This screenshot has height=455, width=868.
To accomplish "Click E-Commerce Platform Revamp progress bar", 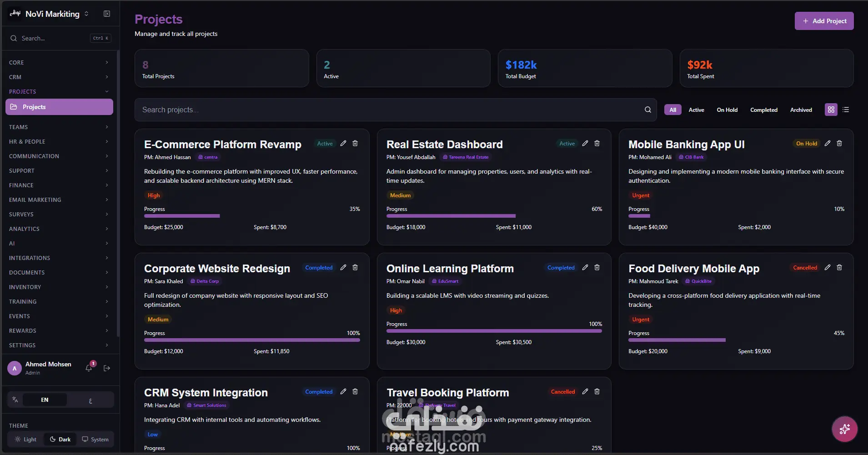I will click(x=252, y=216).
